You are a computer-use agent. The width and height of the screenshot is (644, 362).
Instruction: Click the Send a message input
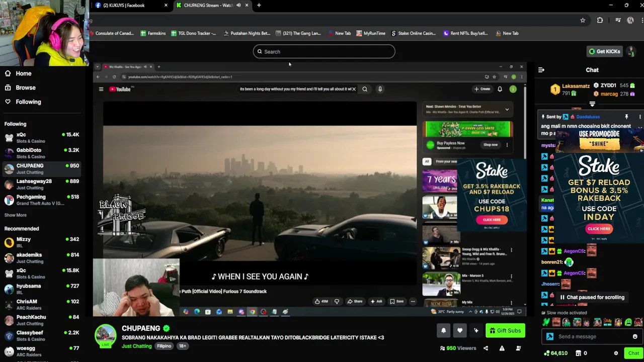[592, 336]
